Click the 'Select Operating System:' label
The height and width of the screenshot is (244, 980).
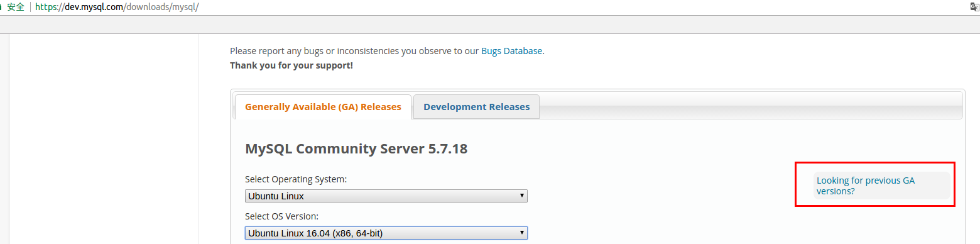[296, 179]
